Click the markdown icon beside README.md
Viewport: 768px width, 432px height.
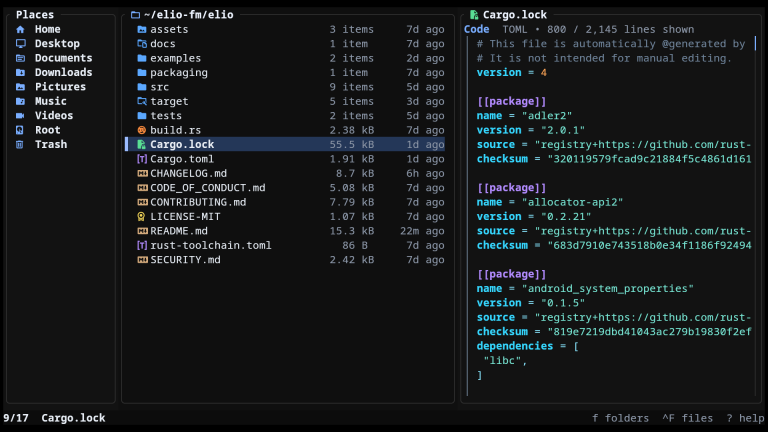pyautogui.click(x=142, y=231)
